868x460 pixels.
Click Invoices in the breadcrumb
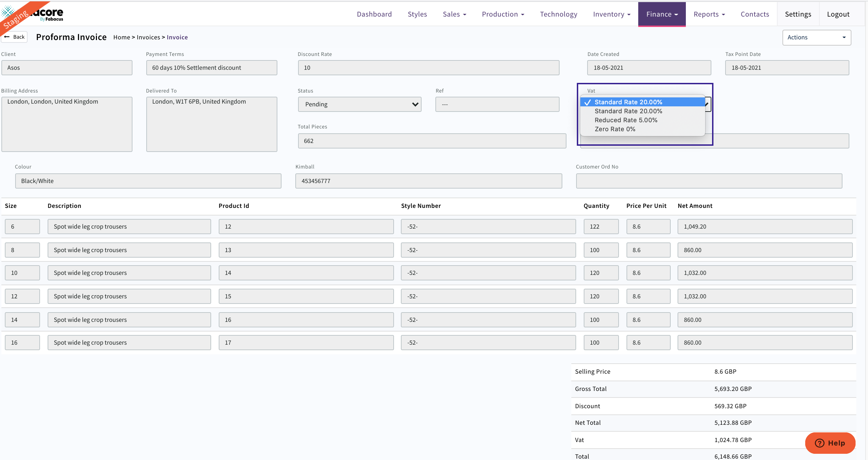pyautogui.click(x=148, y=37)
